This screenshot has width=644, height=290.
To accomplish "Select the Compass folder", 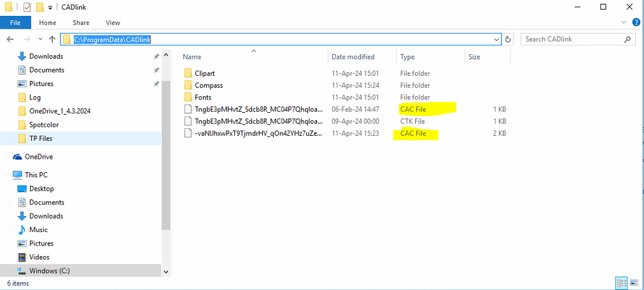I will [x=208, y=85].
